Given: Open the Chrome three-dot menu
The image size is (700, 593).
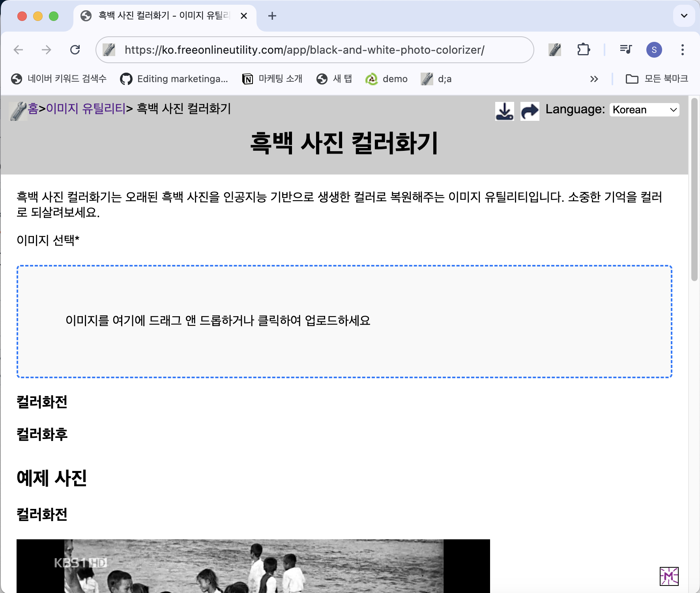Looking at the screenshot, I should [683, 50].
